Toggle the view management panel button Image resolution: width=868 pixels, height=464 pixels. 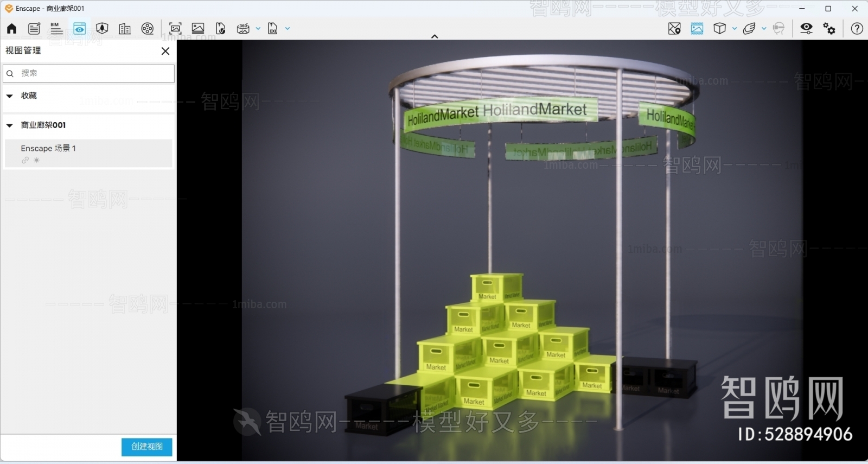coord(80,29)
